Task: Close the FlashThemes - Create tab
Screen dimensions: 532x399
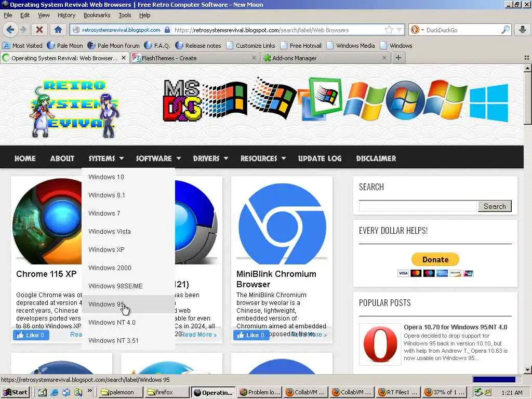Action: [x=254, y=58]
